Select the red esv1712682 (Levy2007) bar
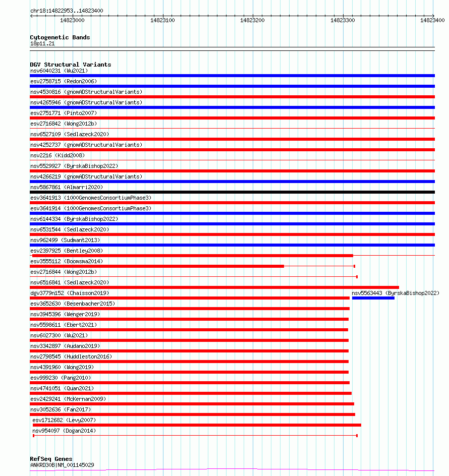Viewport: 449px width, 476px height. [197, 425]
